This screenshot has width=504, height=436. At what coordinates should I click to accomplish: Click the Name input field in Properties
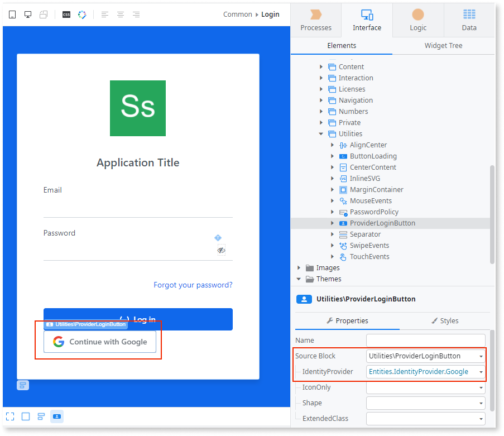[x=425, y=340]
